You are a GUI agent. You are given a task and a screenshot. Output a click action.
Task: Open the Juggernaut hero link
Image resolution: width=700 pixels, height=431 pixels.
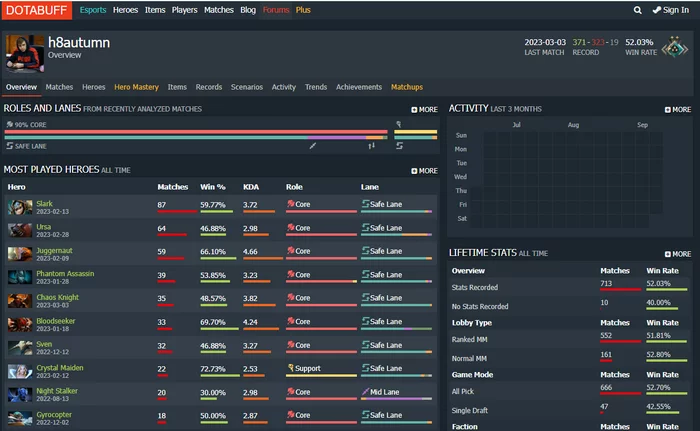54,251
